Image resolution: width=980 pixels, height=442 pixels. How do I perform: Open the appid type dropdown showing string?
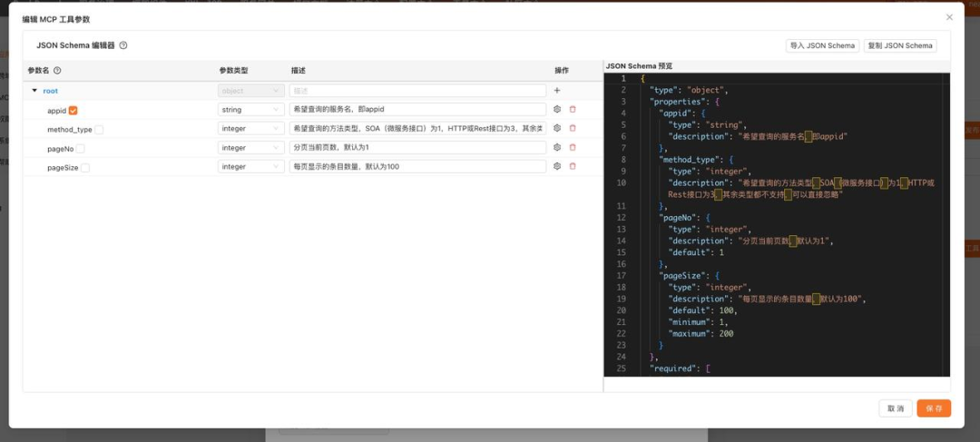coord(250,110)
